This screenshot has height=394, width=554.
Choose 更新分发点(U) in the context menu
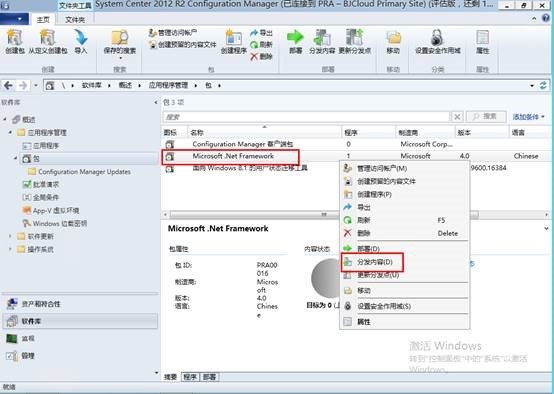pos(405,275)
